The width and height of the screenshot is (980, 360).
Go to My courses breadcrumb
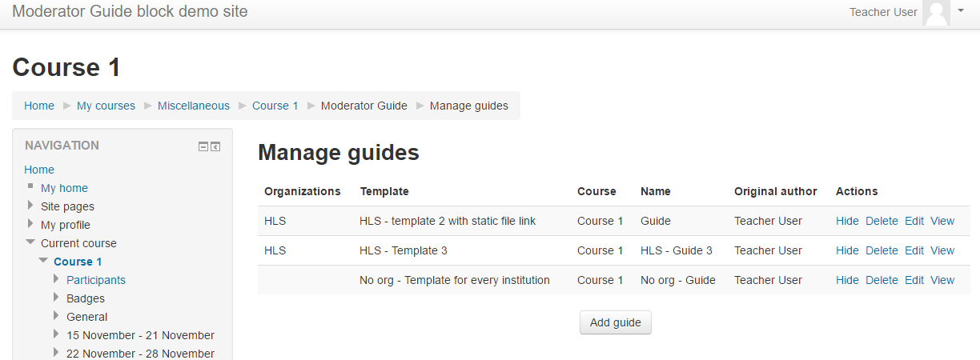pos(106,106)
